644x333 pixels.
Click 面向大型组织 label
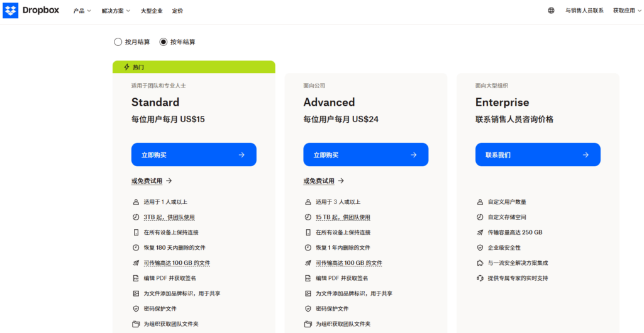tap(492, 86)
